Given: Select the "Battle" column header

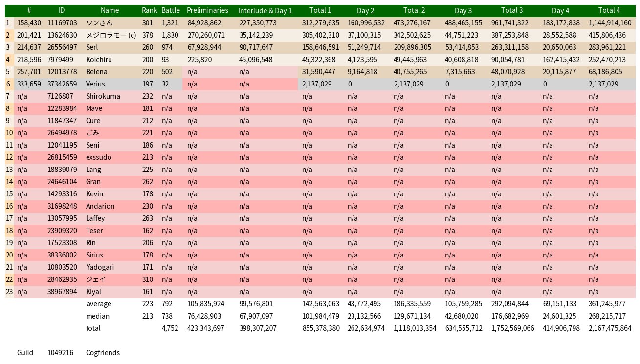Looking at the screenshot, I should (x=171, y=10).
